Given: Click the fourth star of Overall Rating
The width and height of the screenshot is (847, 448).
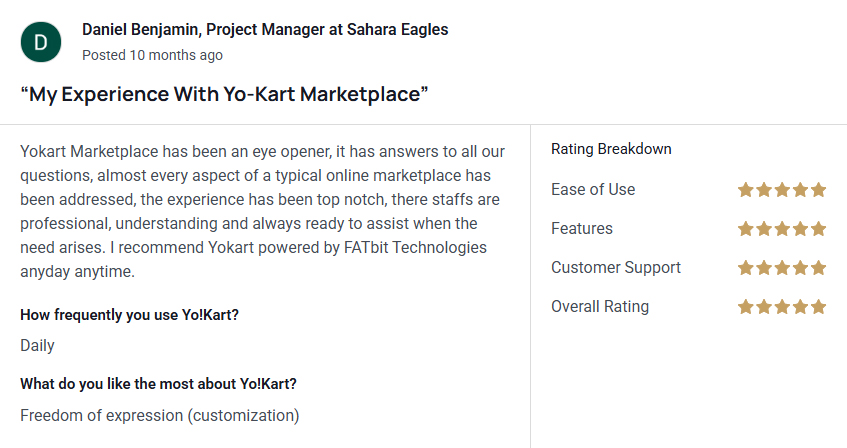Looking at the screenshot, I should pyautogui.click(x=801, y=307).
